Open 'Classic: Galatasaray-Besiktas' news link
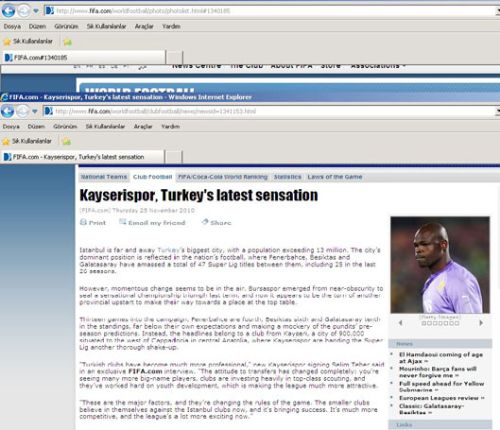The image size is (500, 430). tap(431, 409)
